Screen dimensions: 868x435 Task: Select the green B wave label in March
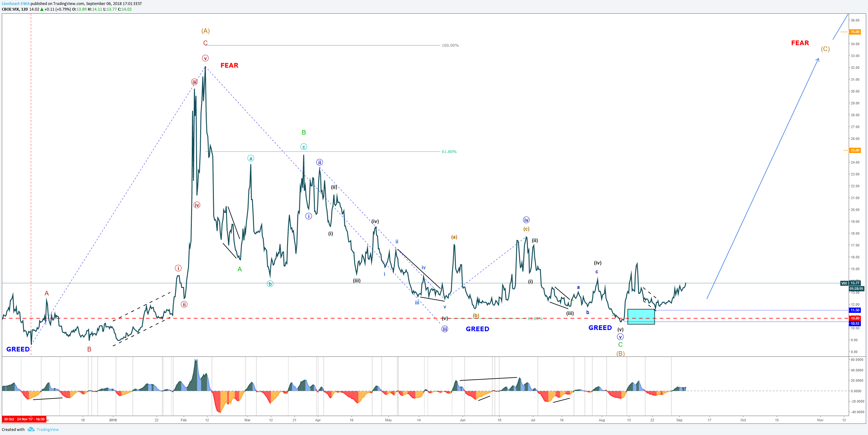[304, 132]
